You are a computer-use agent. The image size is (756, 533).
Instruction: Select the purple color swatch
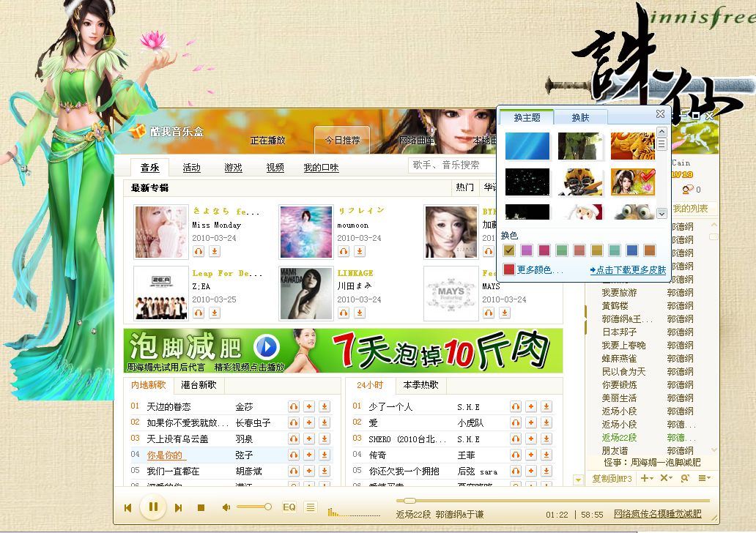point(527,250)
